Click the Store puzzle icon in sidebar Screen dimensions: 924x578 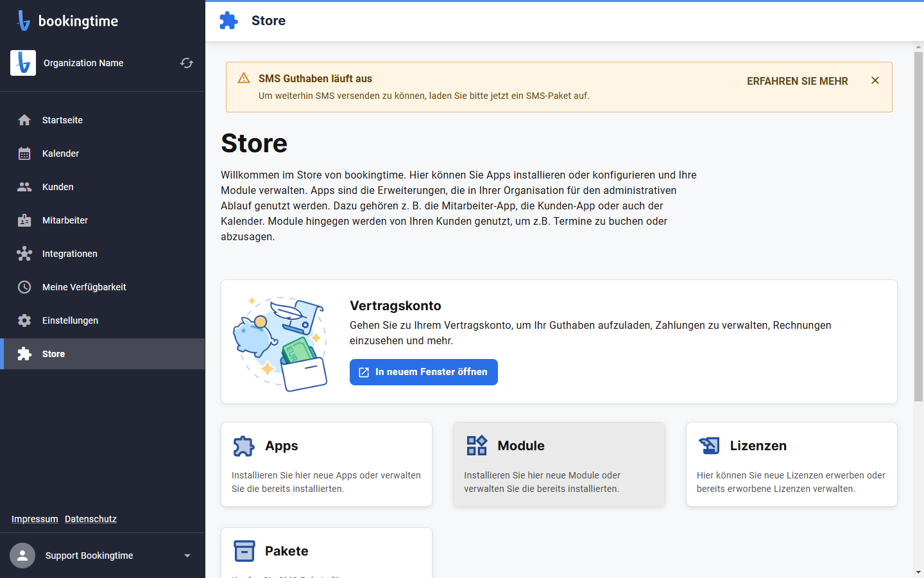point(24,354)
